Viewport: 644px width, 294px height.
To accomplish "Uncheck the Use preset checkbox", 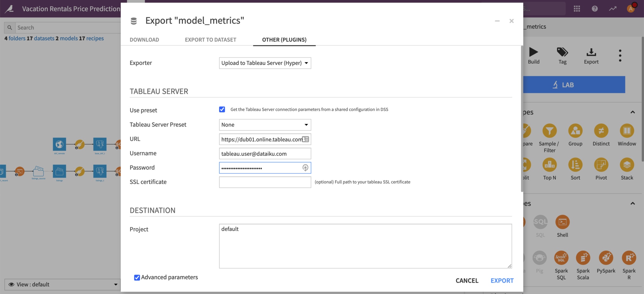I will [x=222, y=109].
